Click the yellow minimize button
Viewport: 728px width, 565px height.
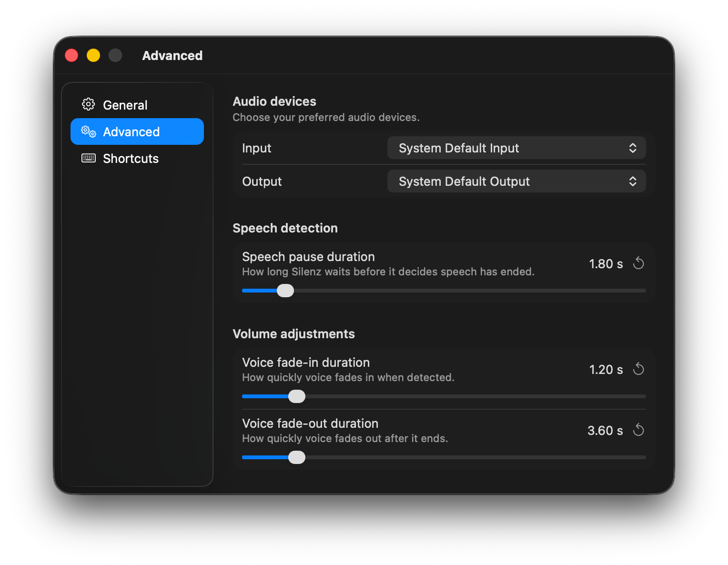93,55
